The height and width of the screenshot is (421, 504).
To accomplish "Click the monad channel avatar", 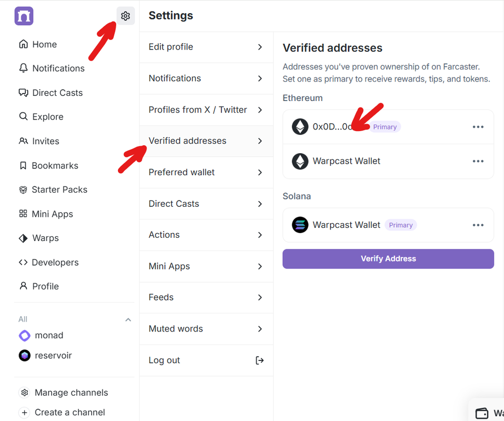I will point(24,335).
